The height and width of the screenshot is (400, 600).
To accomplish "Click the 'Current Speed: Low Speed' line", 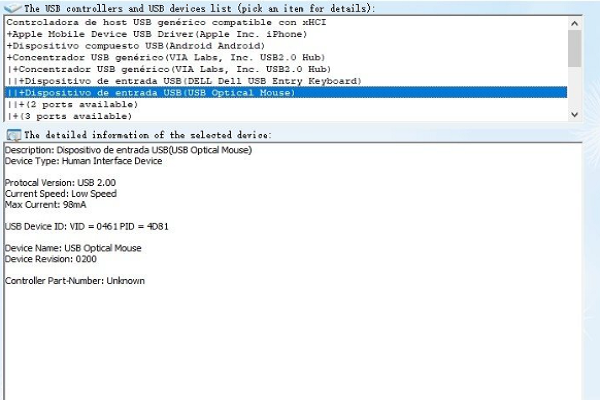I will 60,194.
